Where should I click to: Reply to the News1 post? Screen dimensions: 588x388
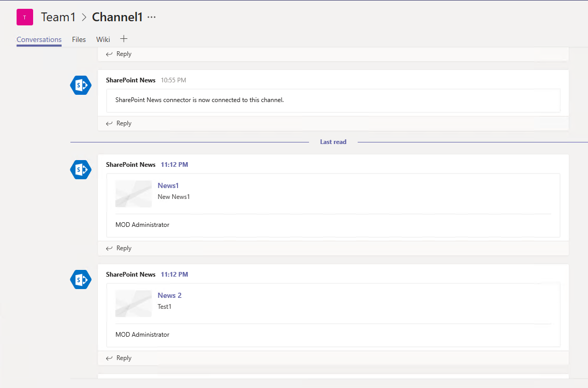[x=119, y=249]
